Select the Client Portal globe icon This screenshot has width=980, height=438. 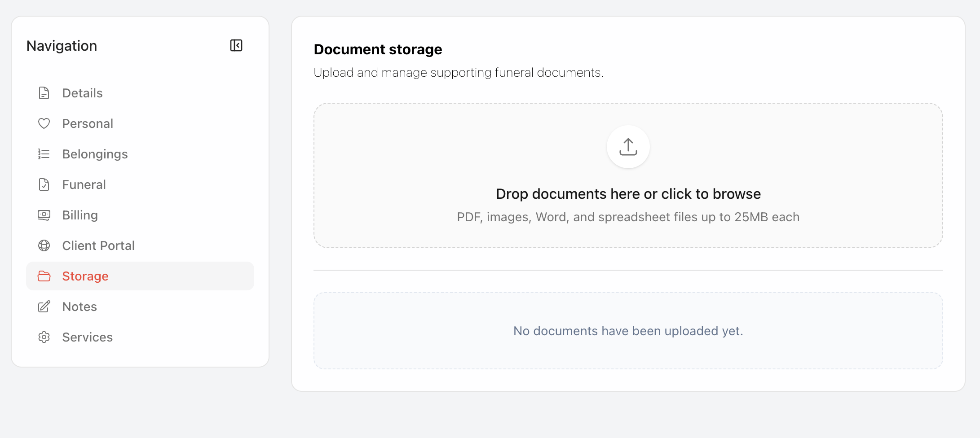(x=44, y=245)
